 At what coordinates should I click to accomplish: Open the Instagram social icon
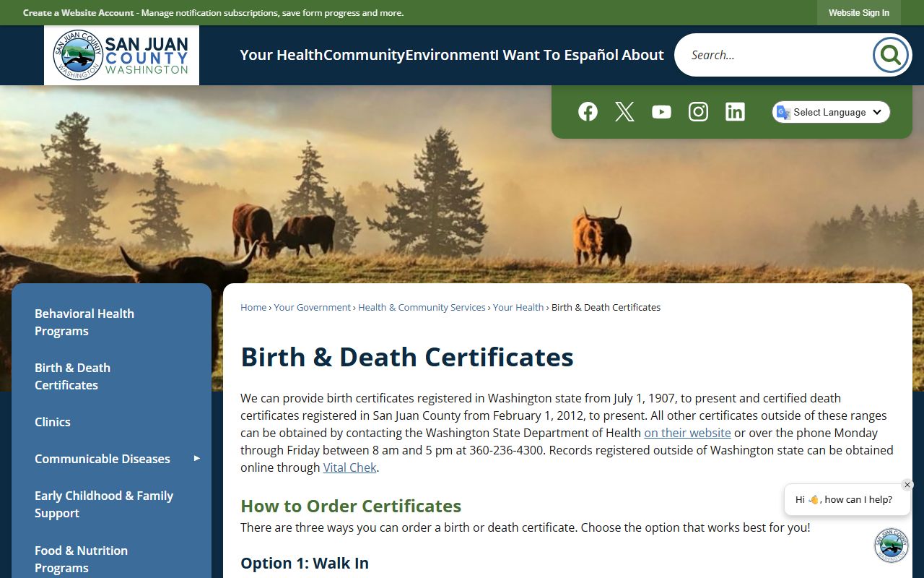click(698, 111)
